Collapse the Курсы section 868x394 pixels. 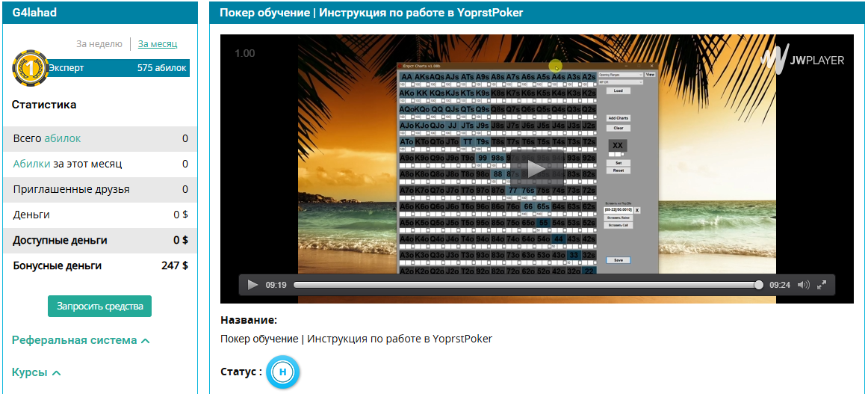point(36,372)
